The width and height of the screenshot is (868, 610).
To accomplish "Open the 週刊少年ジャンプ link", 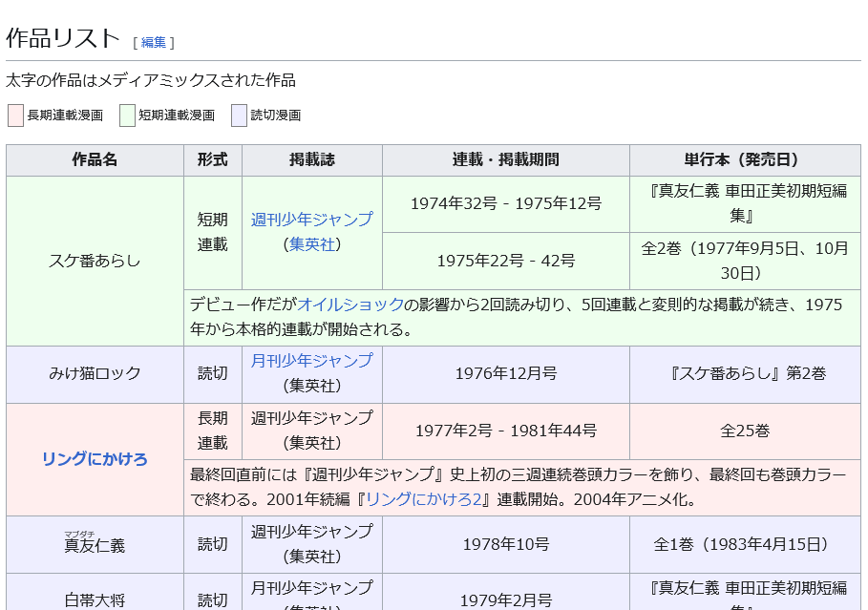I will [311, 220].
